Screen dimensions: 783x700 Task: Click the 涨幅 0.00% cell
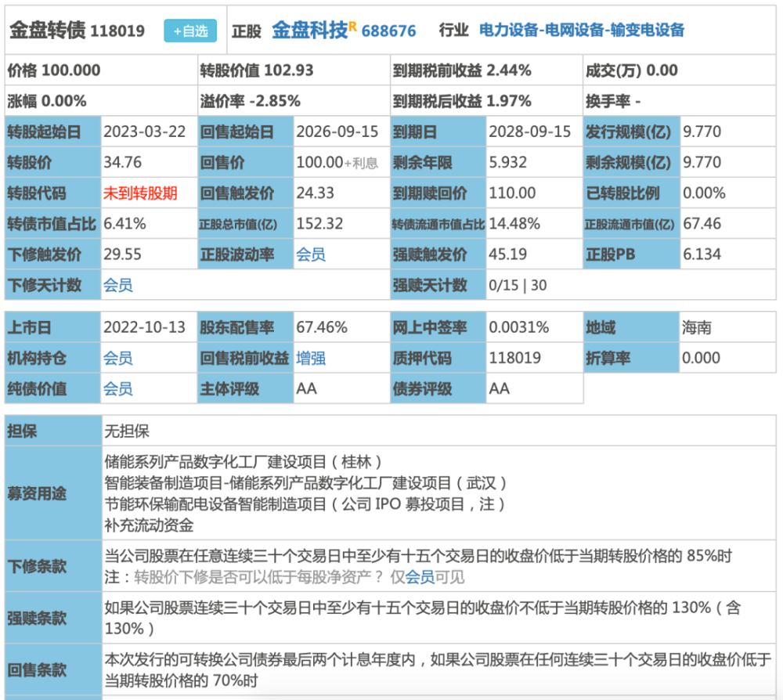(x=101, y=101)
